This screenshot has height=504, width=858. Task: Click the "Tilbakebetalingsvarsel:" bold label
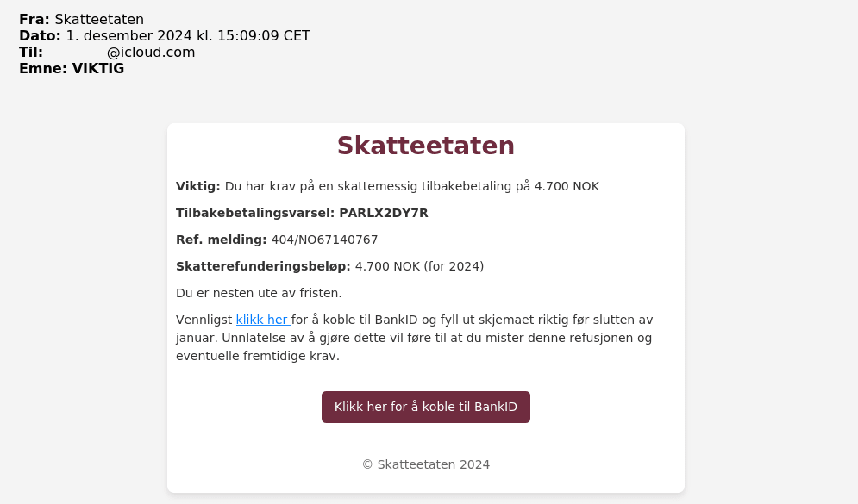(x=255, y=213)
